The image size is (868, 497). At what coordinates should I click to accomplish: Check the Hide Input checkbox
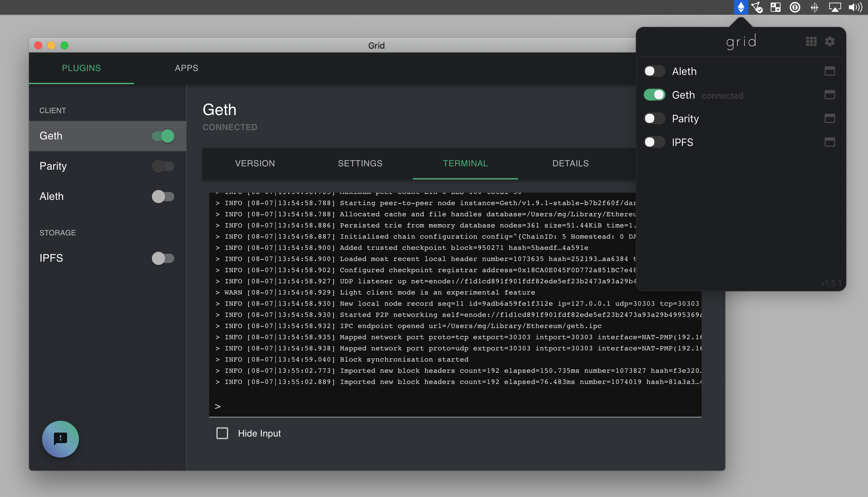point(222,433)
